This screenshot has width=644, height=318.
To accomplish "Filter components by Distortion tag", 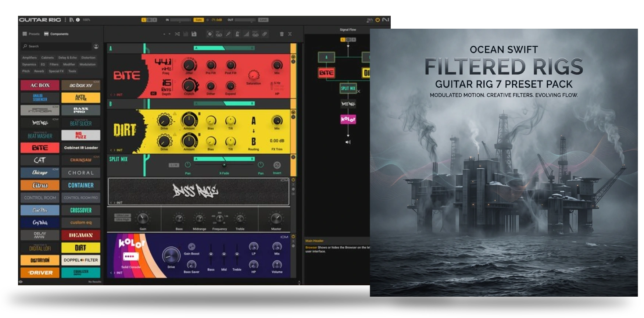I will pos(88,58).
